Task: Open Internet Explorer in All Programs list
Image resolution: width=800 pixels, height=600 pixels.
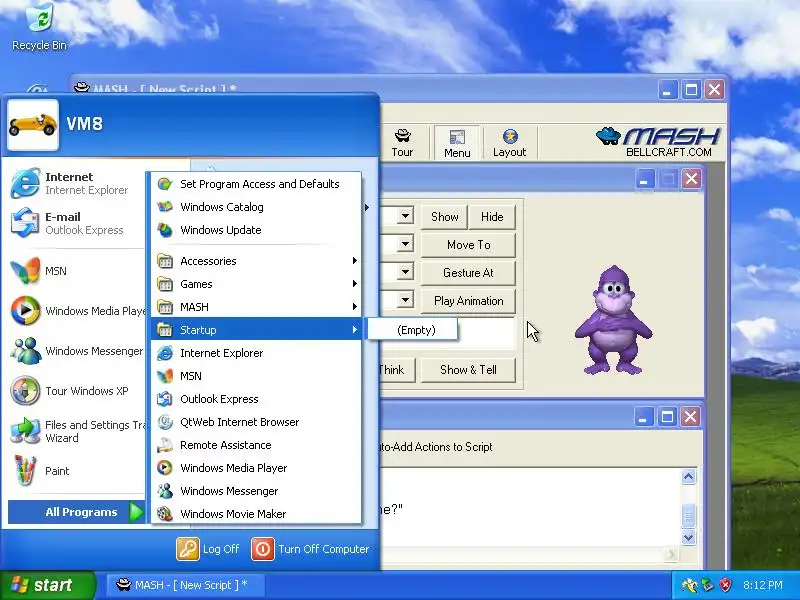Action: pos(256,353)
